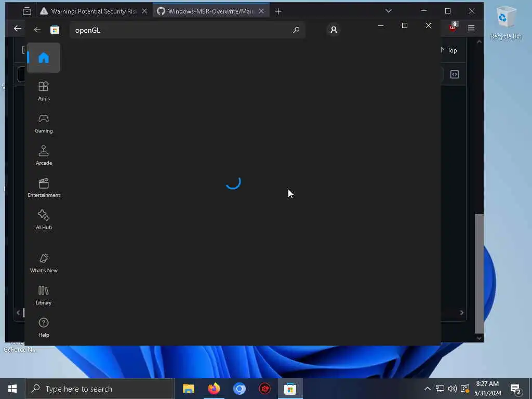This screenshot has height=399, width=532.
Task: Switch to the Warning: Potential Security Risk tab
Action: tap(95, 11)
